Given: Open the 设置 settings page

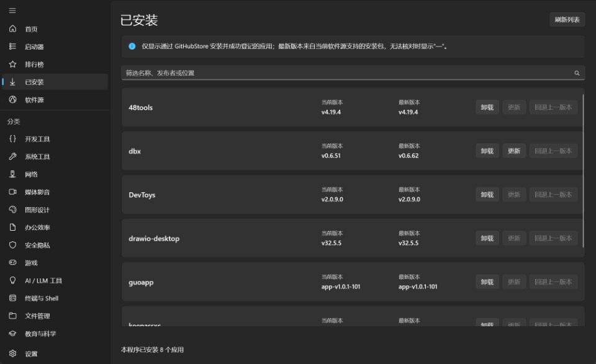Looking at the screenshot, I should 55,353.
